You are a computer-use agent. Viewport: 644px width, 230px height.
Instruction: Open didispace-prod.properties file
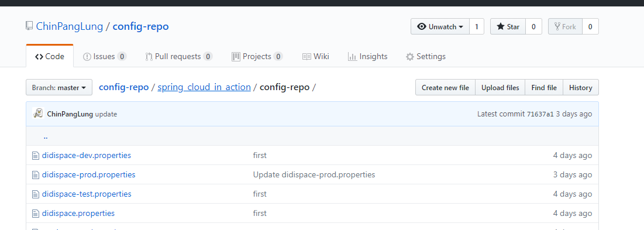point(89,174)
